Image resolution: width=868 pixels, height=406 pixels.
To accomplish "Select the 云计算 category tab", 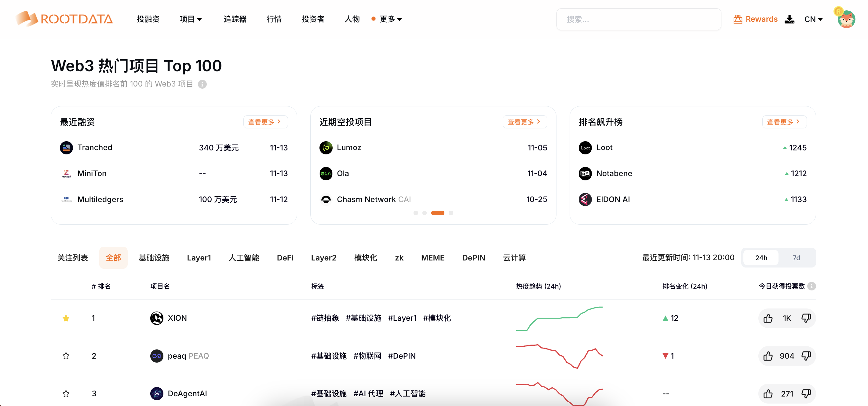I will click(514, 258).
